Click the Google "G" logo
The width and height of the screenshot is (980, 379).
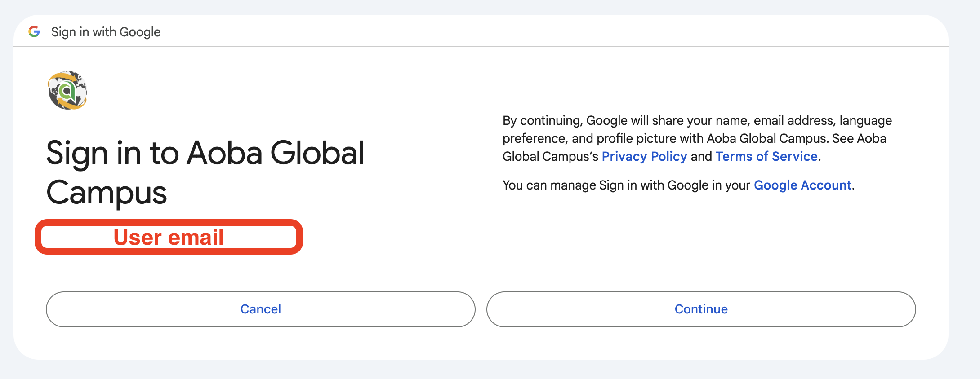(x=34, y=32)
